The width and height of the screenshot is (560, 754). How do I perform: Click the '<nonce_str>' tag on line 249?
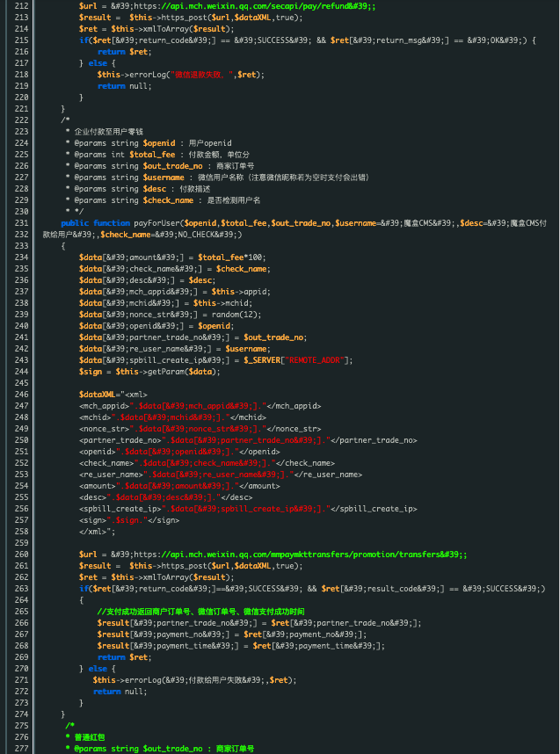(x=105, y=429)
